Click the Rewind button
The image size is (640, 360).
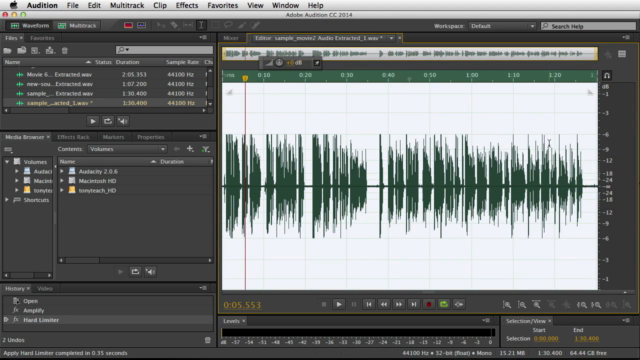tap(384, 304)
